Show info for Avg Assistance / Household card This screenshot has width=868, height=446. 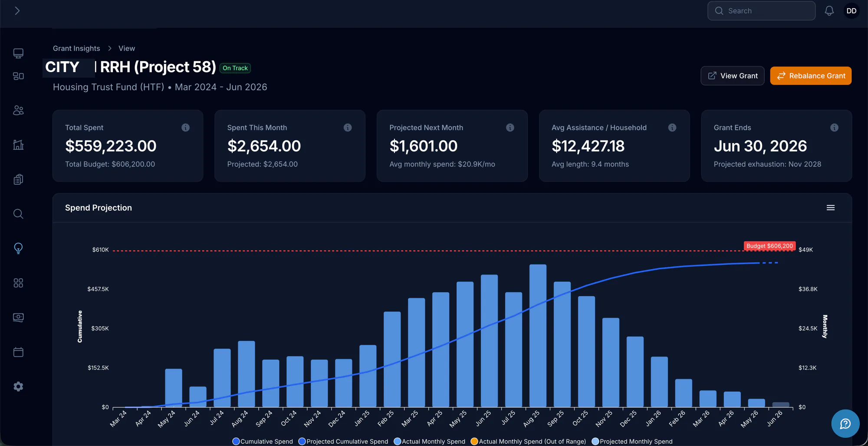tap(672, 128)
